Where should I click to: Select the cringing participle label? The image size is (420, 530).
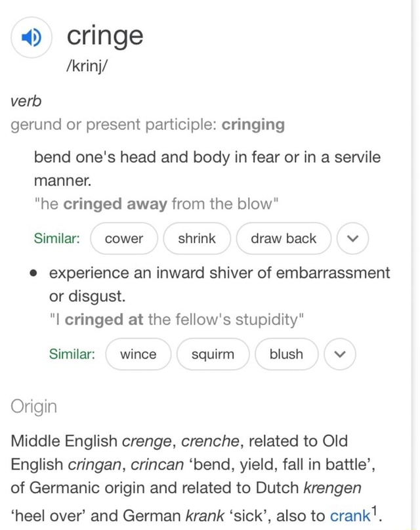(x=253, y=124)
